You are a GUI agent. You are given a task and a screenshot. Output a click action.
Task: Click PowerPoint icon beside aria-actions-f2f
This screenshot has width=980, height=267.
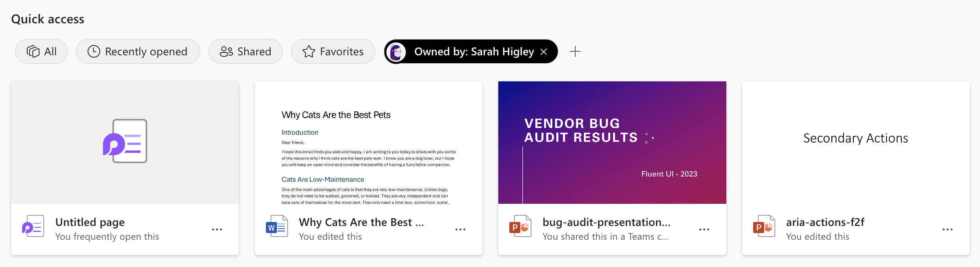click(x=764, y=226)
